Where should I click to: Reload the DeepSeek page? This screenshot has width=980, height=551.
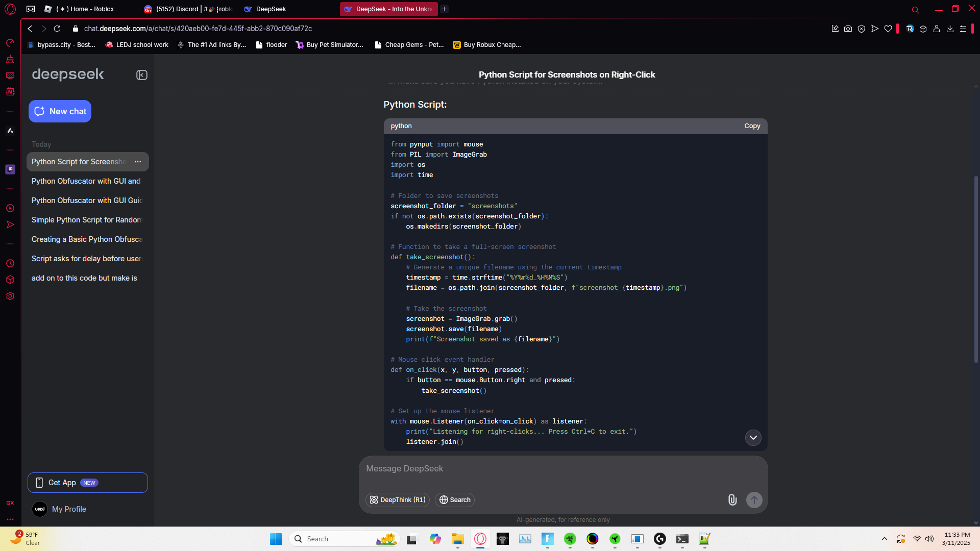57,29
